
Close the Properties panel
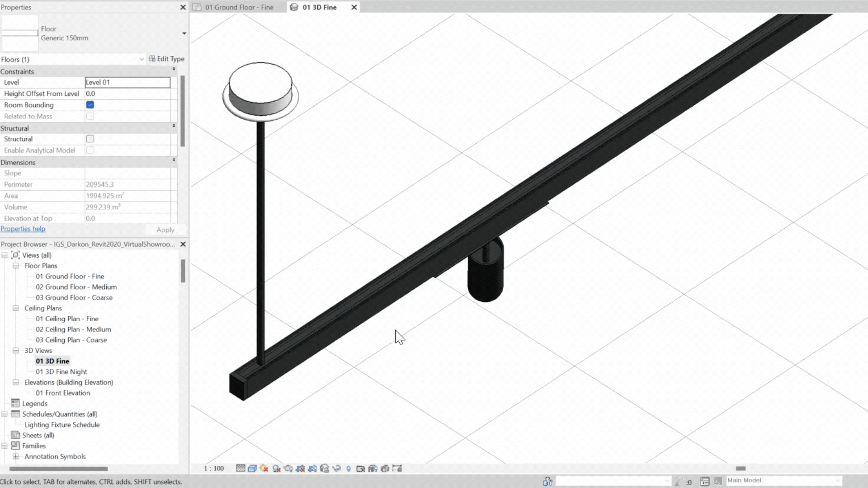click(183, 7)
